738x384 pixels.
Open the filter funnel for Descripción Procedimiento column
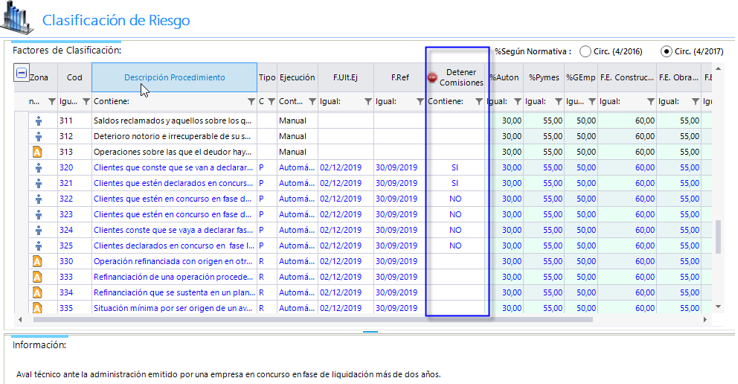(251, 102)
